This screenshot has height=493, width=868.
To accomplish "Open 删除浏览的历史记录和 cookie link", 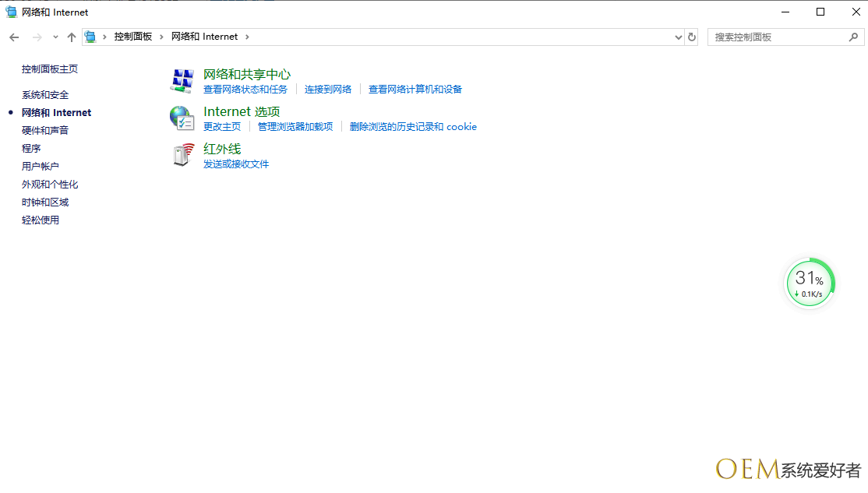I will pyautogui.click(x=413, y=127).
